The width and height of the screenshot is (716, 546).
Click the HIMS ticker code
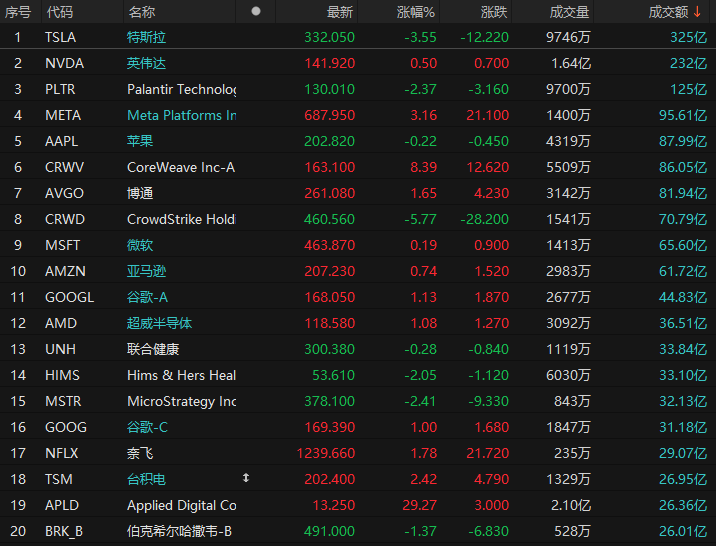pyautogui.click(x=62, y=375)
